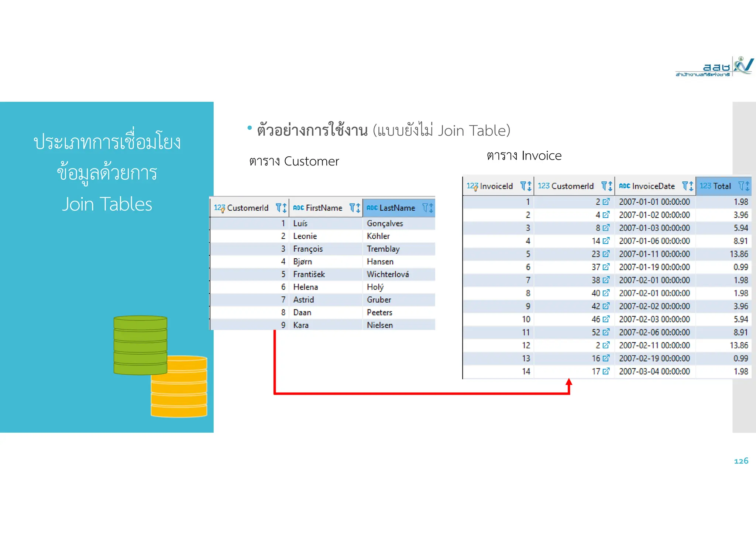Click the last name cell 'Gonçalves'
Screen dimensions: 756x535
399,223
